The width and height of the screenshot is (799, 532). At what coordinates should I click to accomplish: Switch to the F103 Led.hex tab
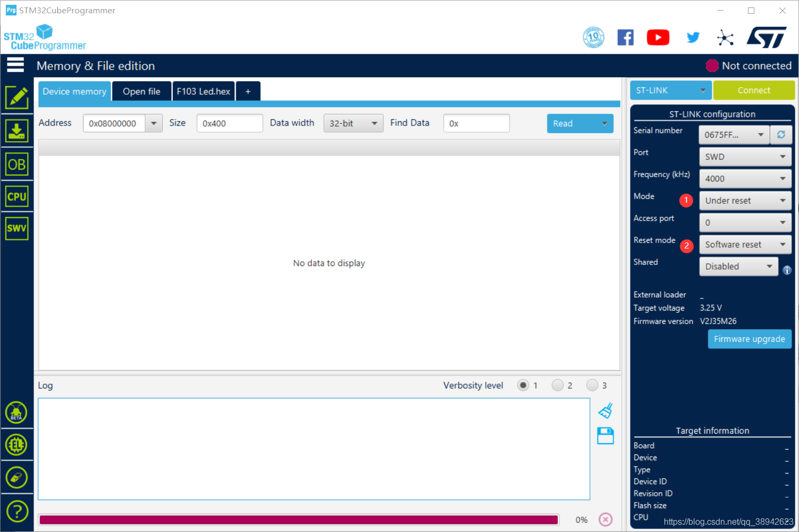click(x=204, y=91)
